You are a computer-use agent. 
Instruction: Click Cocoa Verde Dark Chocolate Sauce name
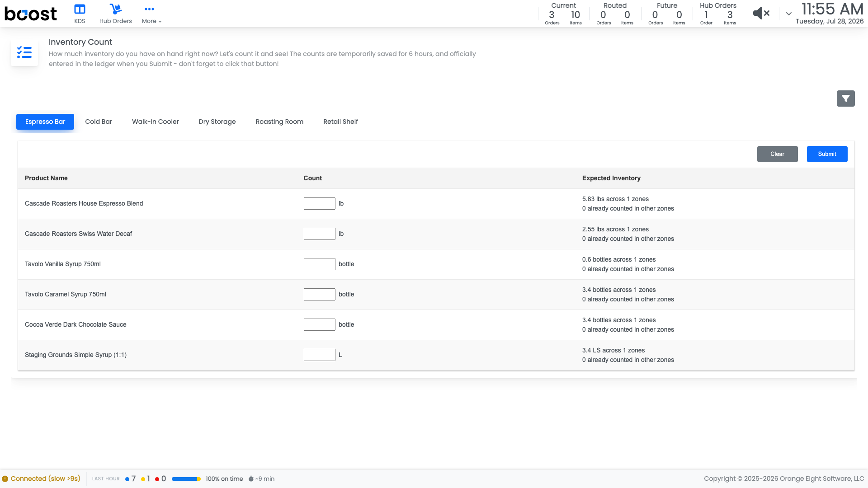75,324
